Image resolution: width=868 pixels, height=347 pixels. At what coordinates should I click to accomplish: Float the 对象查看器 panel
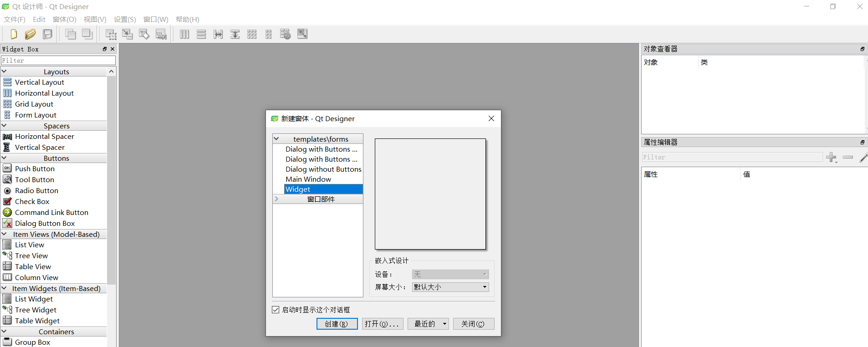(x=863, y=49)
